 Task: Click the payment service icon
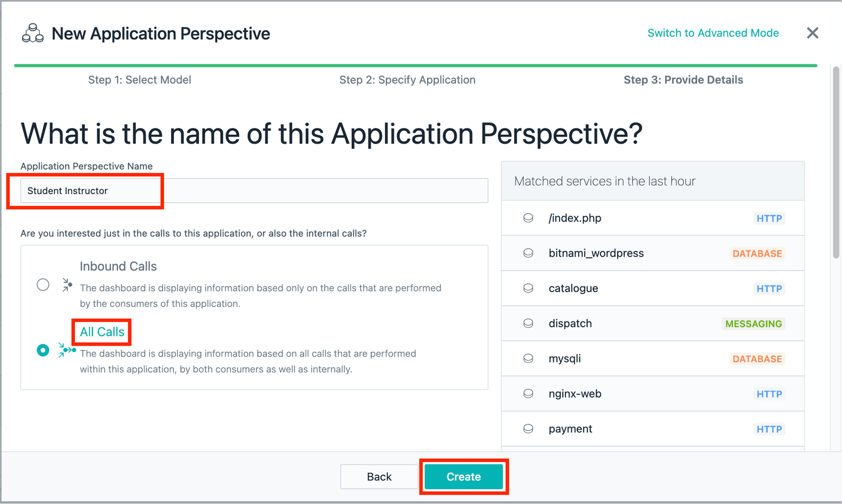(528, 429)
